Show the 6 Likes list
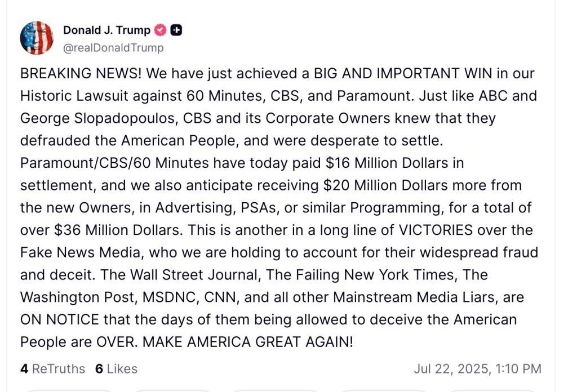This screenshot has height=392, width=577. click(116, 369)
